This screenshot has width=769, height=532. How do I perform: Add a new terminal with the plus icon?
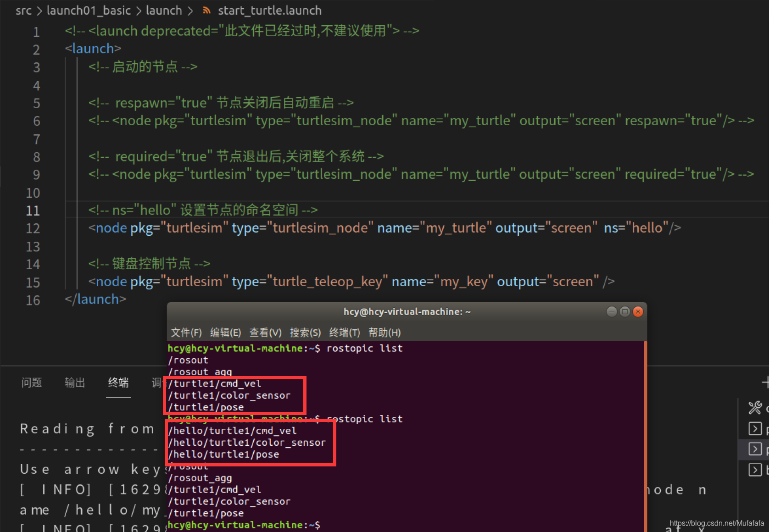tap(765, 382)
